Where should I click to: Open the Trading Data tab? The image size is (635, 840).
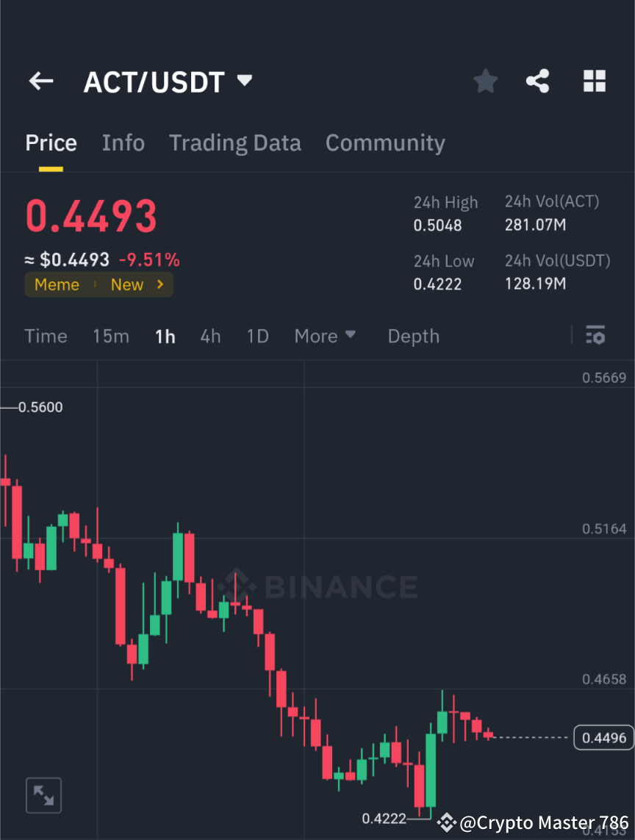coord(234,143)
